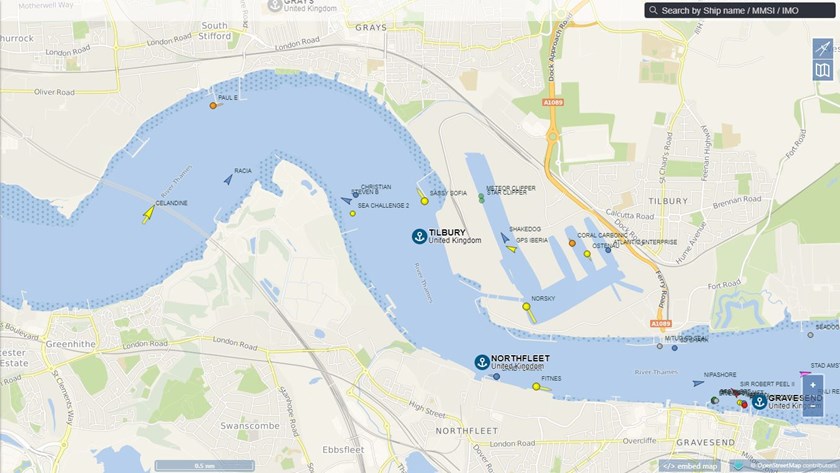Select the Northfleet port anchor icon
Image resolution: width=840 pixels, height=473 pixels.
click(x=482, y=362)
